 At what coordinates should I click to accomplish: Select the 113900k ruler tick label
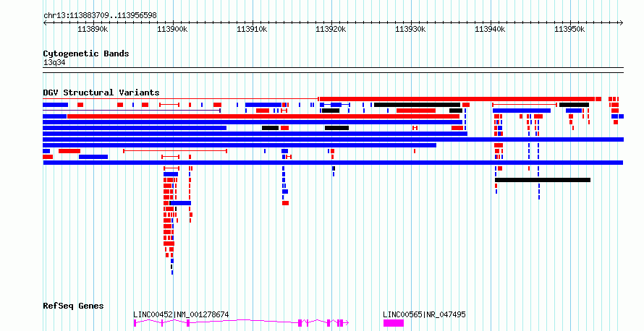172,29
